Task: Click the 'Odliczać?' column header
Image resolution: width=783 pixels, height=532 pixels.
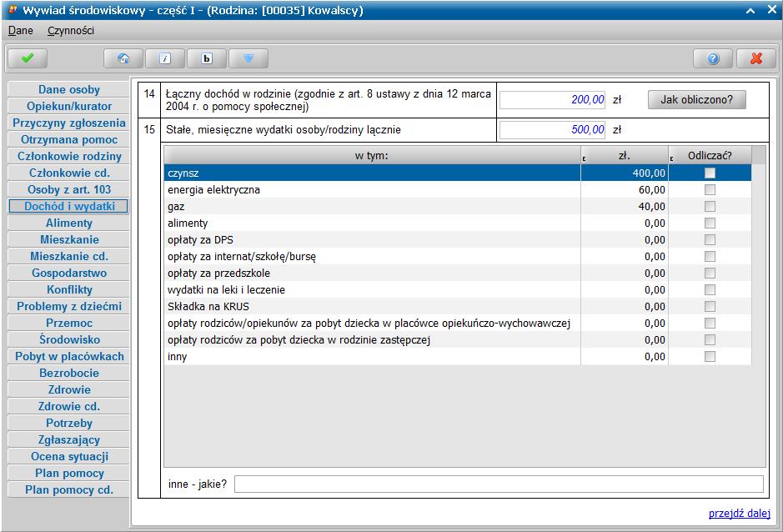Action: [x=710, y=155]
